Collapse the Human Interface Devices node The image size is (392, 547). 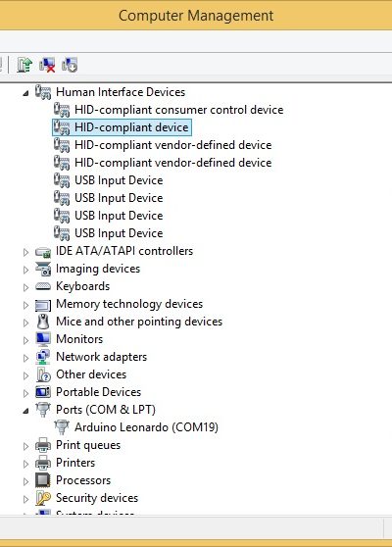coord(25,93)
